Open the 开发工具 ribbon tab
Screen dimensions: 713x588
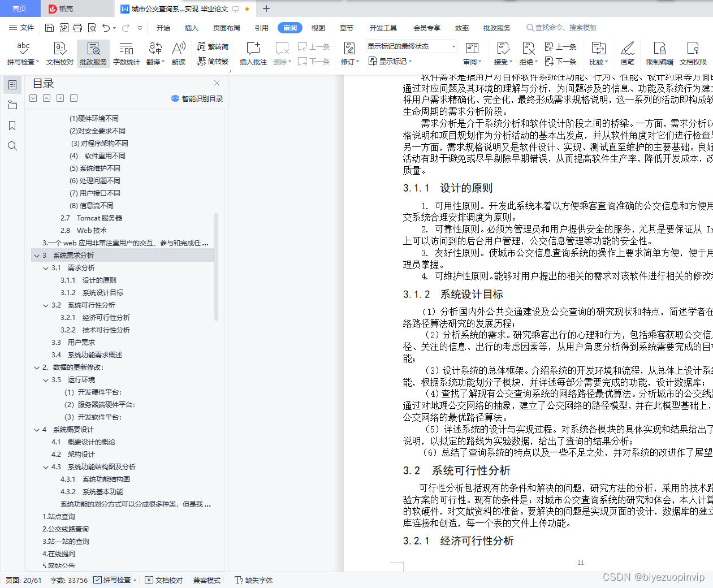click(383, 28)
